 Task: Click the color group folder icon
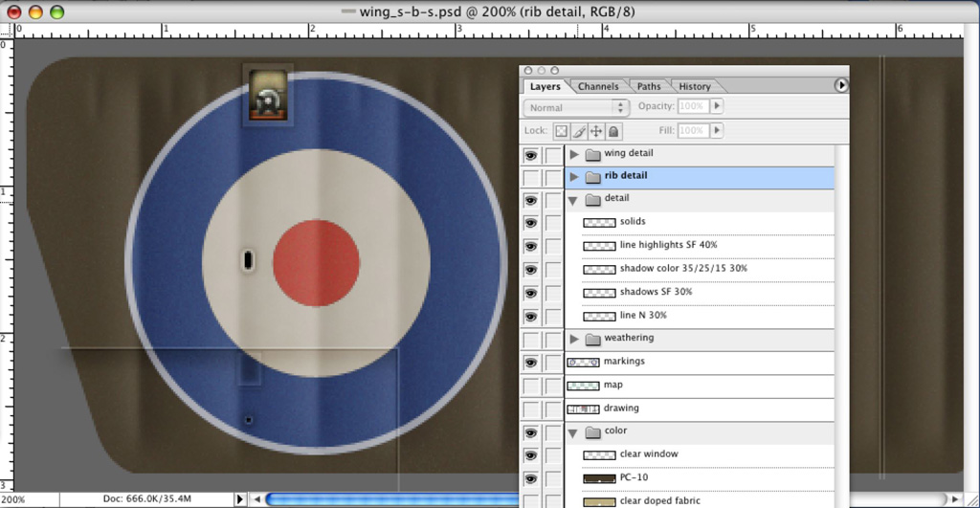[592, 431]
